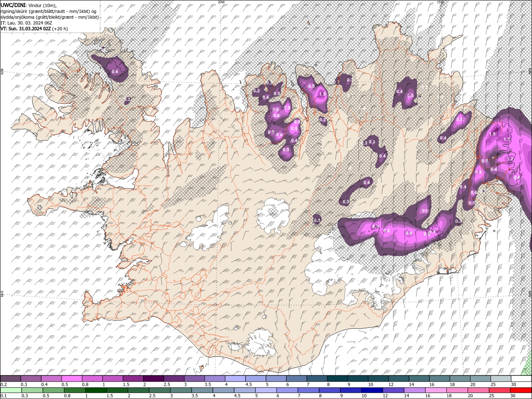The image size is (532, 399).
Task: Click the deep blue swatch at 10 in lower legend
Action: tap(372, 390)
